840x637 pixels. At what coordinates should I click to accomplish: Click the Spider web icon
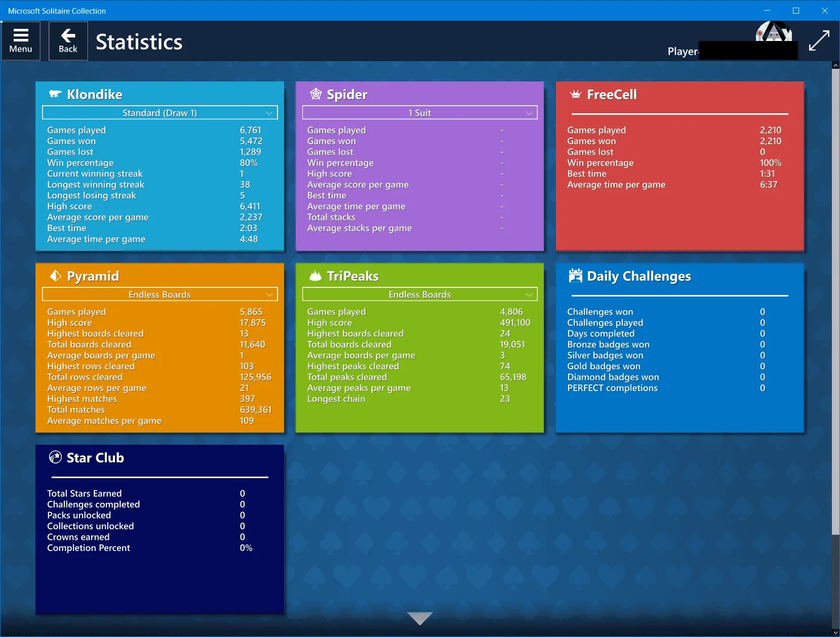(315, 94)
